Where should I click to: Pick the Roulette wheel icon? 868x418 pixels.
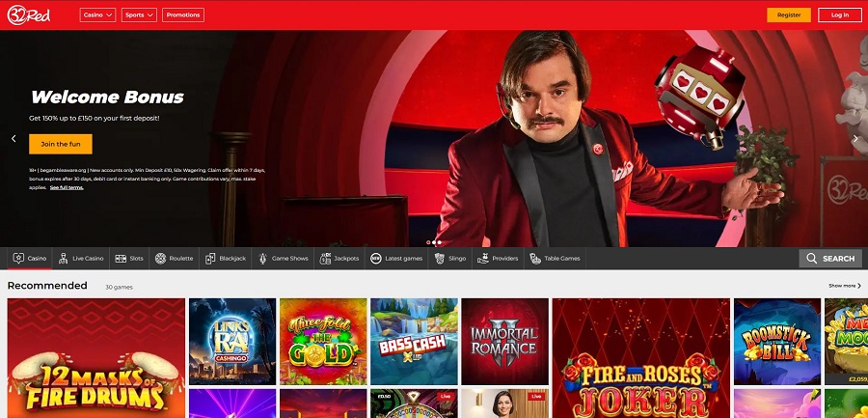click(x=160, y=259)
